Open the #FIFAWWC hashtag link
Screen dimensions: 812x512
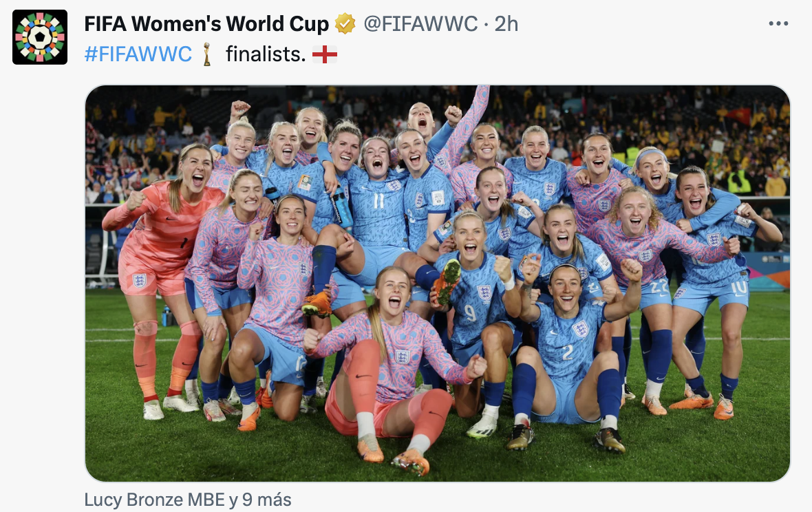coord(138,54)
